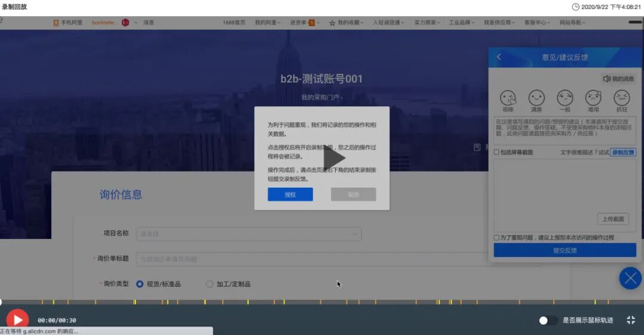
Task: Click the red L1 level badge
Action: click(125, 23)
